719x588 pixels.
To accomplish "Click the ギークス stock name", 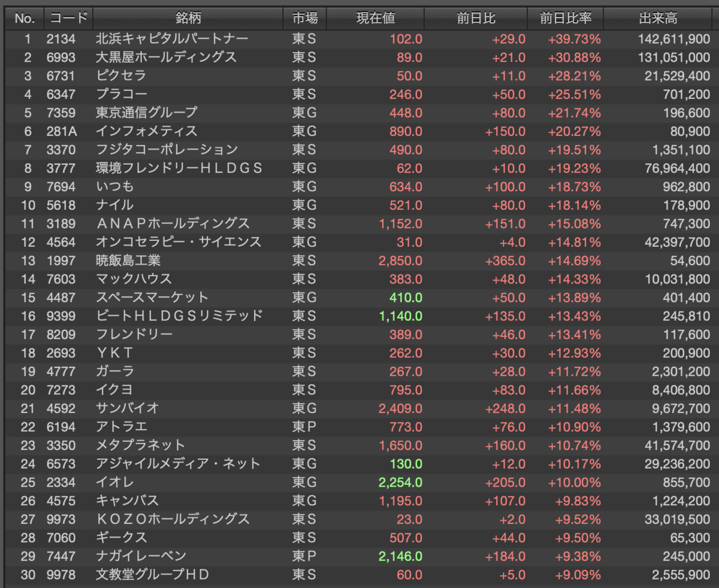I will (122, 538).
